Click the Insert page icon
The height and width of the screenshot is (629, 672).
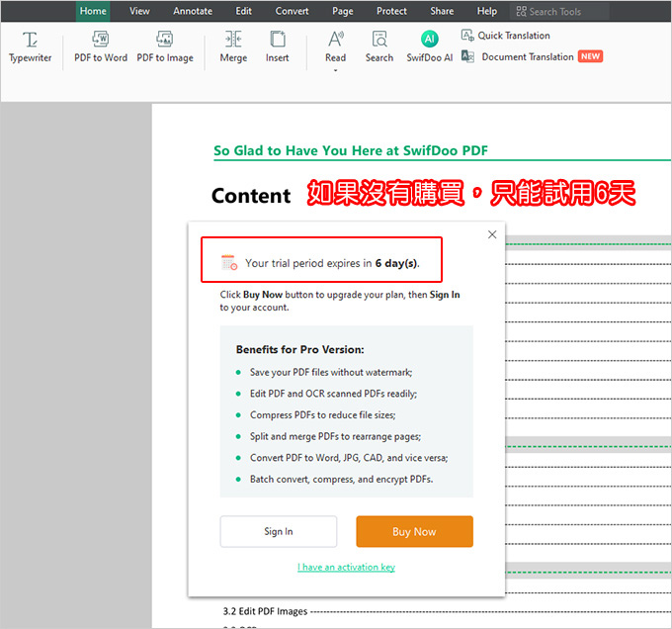click(278, 39)
